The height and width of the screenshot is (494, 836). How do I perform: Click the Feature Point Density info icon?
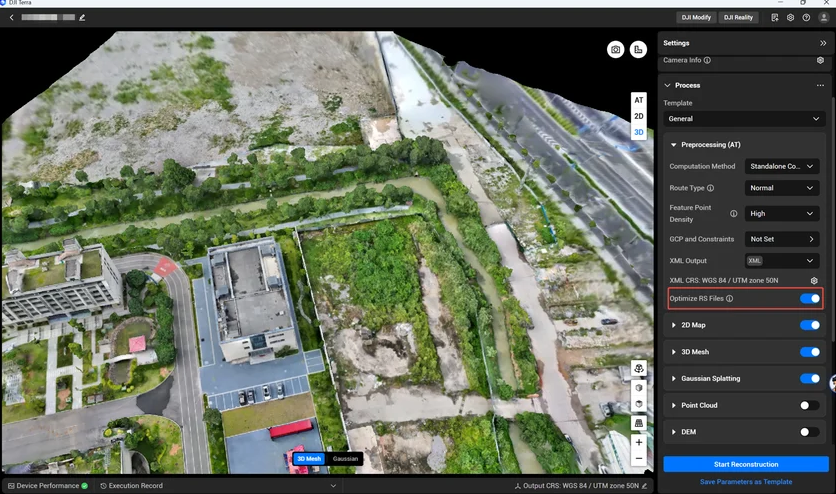coord(734,214)
